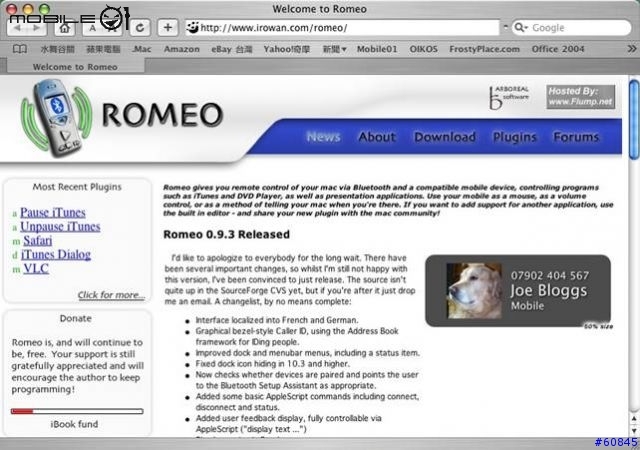Go to the News section
This screenshot has height=450, width=640.
(x=323, y=136)
